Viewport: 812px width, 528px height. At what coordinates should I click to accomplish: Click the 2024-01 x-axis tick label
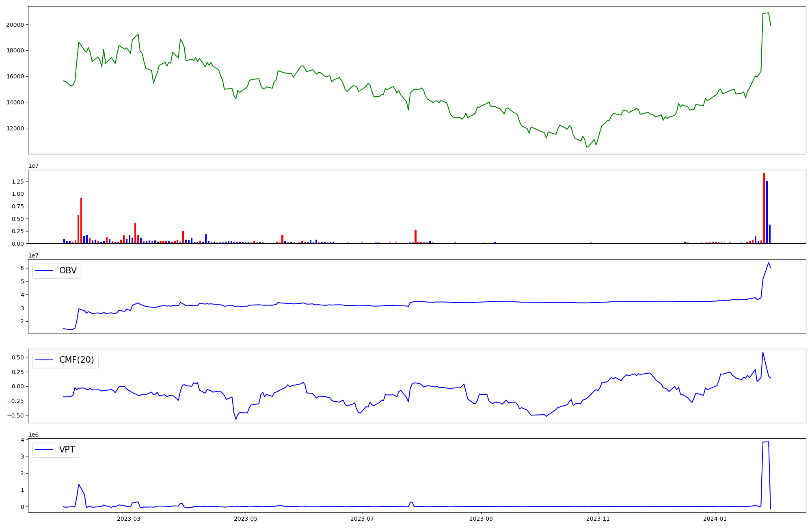715,519
